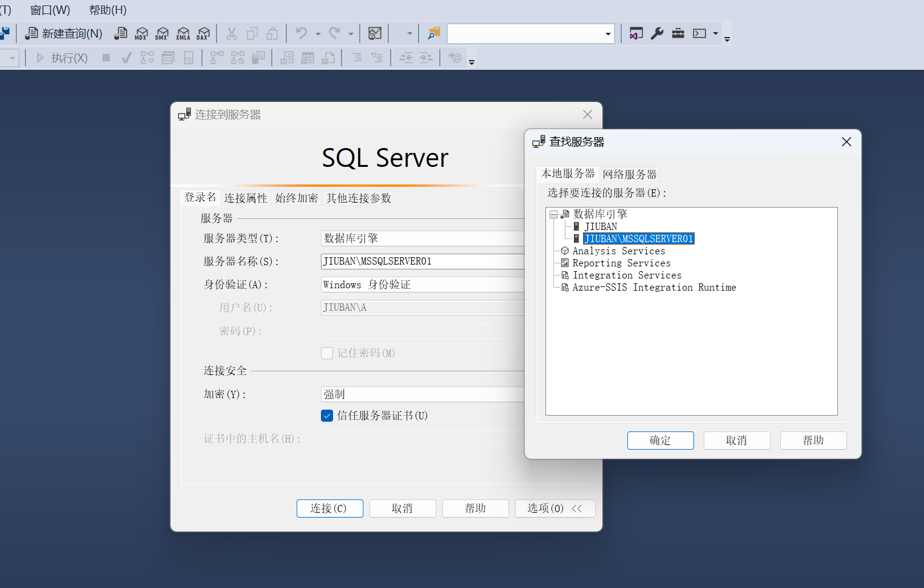Image resolution: width=924 pixels, height=588 pixels.
Task: Select Azure-SSIS Integration Runtime node
Action: click(x=655, y=288)
